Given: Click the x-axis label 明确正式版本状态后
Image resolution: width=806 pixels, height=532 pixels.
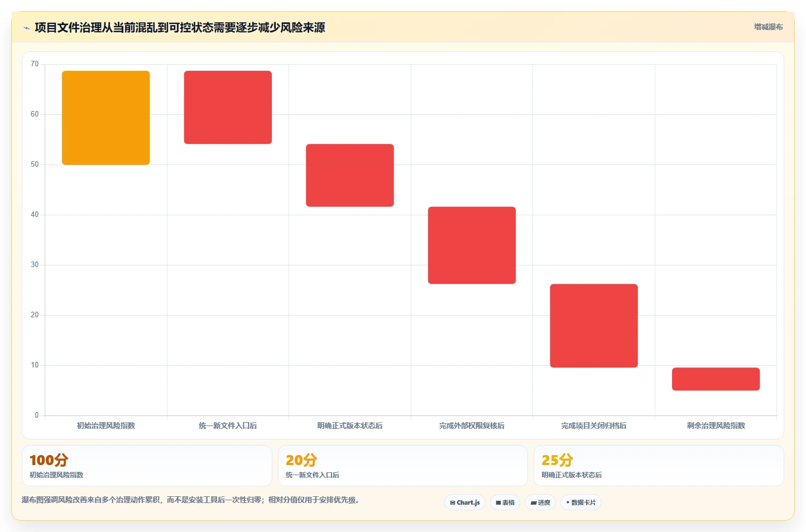Looking at the screenshot, I should point(350,425).
